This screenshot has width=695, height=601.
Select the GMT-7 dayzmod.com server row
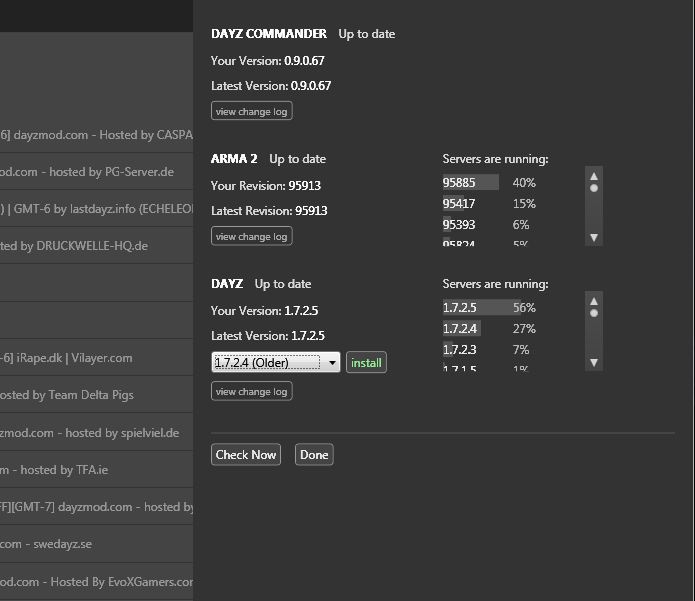[96, 507]
